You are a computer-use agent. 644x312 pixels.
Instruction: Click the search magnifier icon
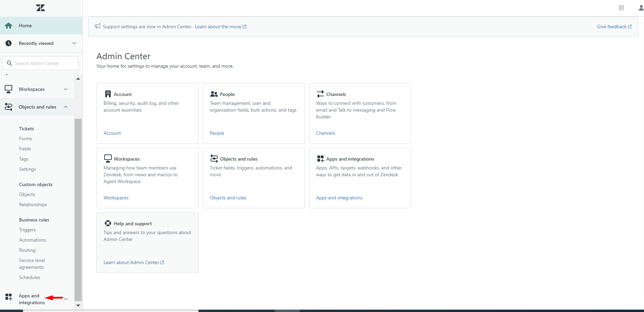point(10,63)
